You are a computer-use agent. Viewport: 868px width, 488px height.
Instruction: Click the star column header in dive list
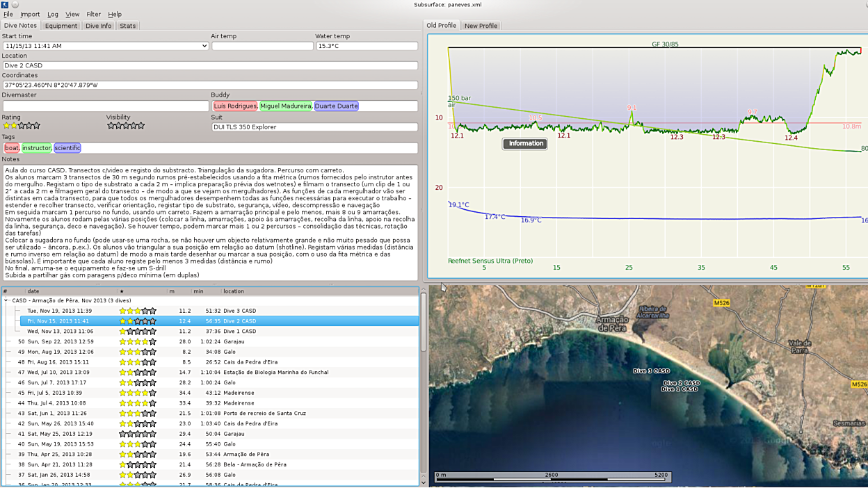click(x=122, y=291)
